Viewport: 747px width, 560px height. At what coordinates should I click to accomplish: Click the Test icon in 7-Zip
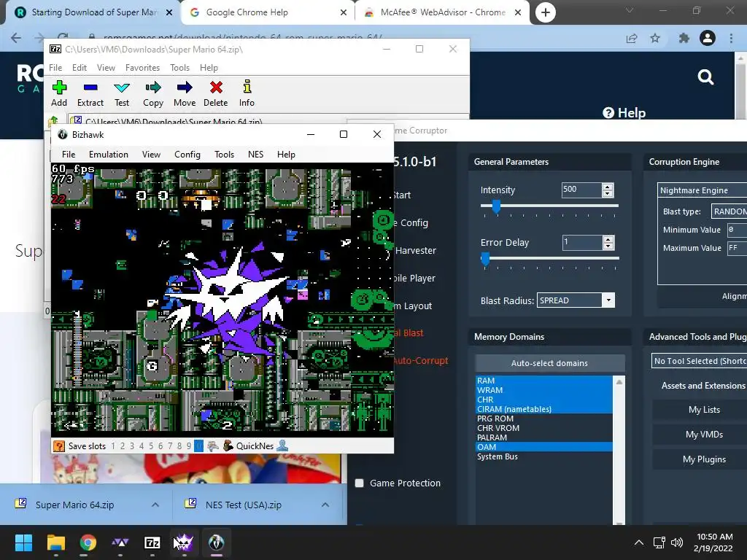(x=122, y=87)
